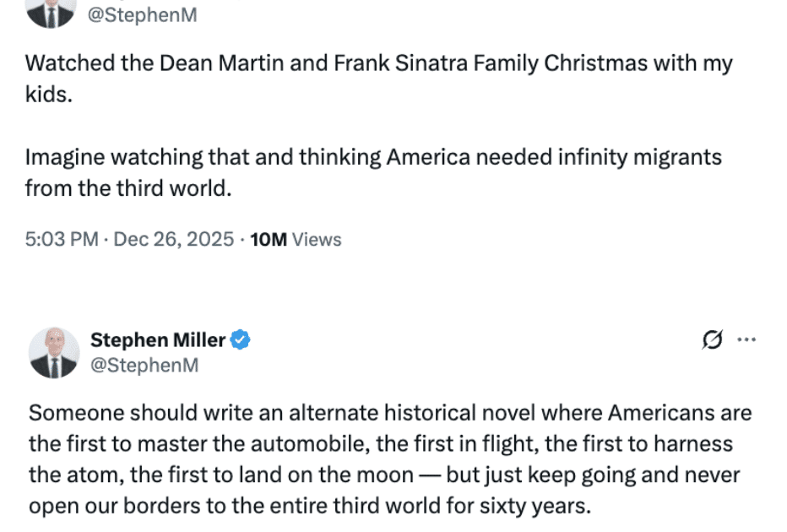Open the three-dot more options menu
Viewport: 787px width, 532px height.
746,340
